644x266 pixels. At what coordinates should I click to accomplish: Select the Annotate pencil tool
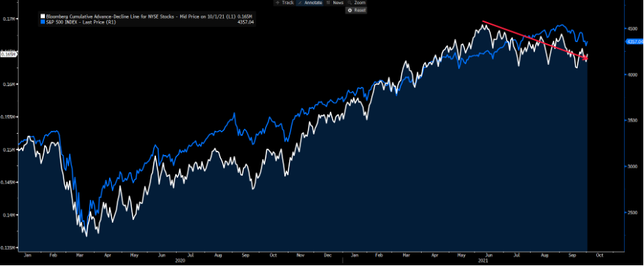click(x=310, y=2)
